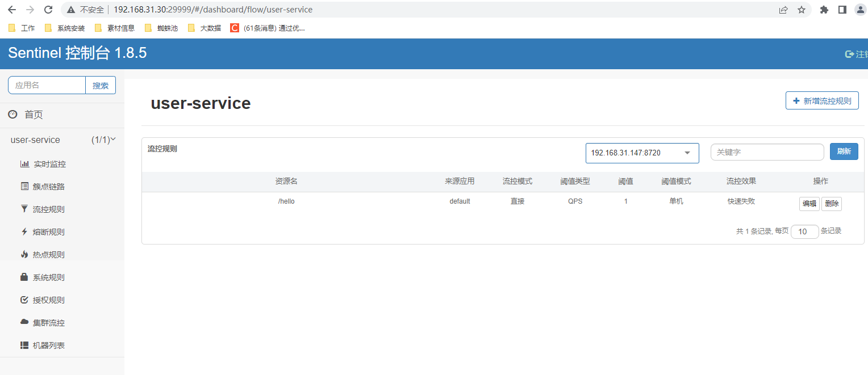Click the 新增流控规则 button
868x375 pixels.
(x=822, y=101)
